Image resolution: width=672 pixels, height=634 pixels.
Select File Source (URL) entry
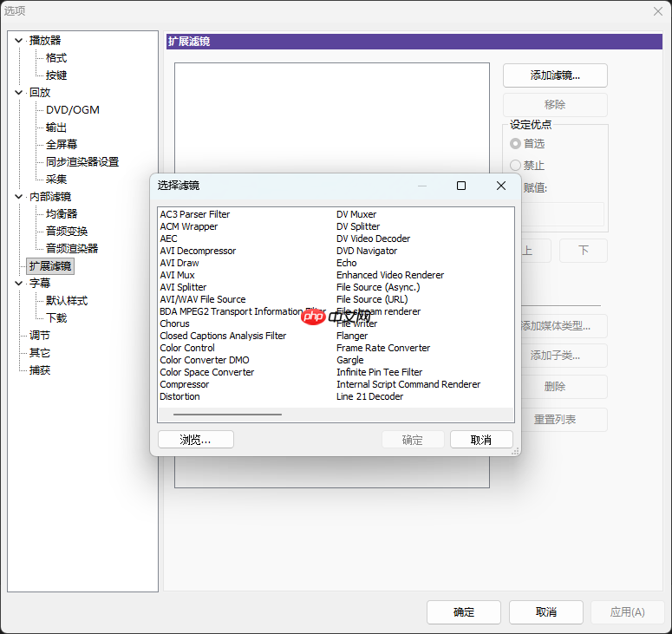pyautogui.click(x=372, y=299)
